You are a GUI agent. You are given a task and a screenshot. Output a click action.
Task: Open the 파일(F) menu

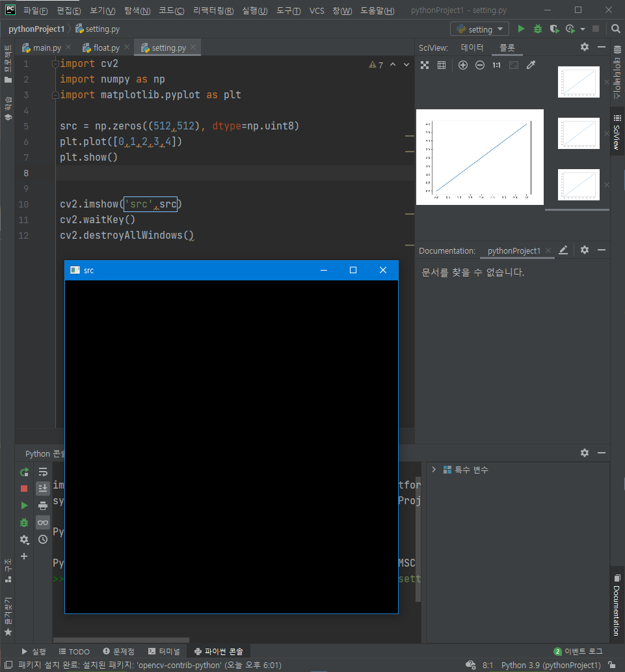(35, 10)
